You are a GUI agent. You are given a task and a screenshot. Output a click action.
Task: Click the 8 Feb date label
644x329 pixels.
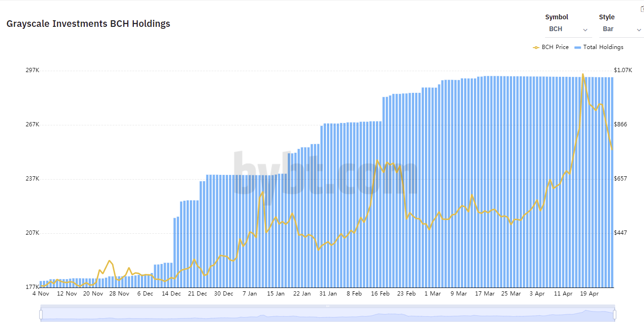click(x=354, y=294)
